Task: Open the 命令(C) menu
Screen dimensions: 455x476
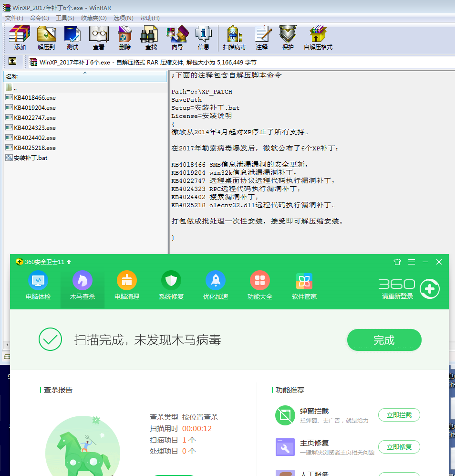Action: [x=40, y=18]
